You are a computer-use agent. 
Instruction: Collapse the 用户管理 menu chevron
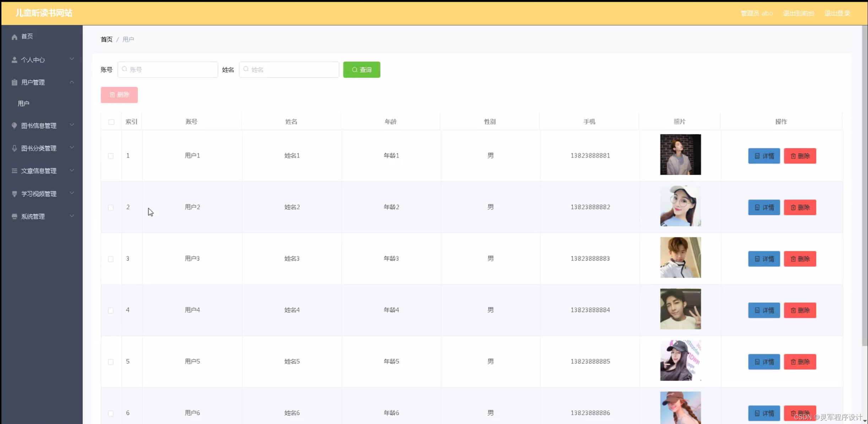click(72, 82)
